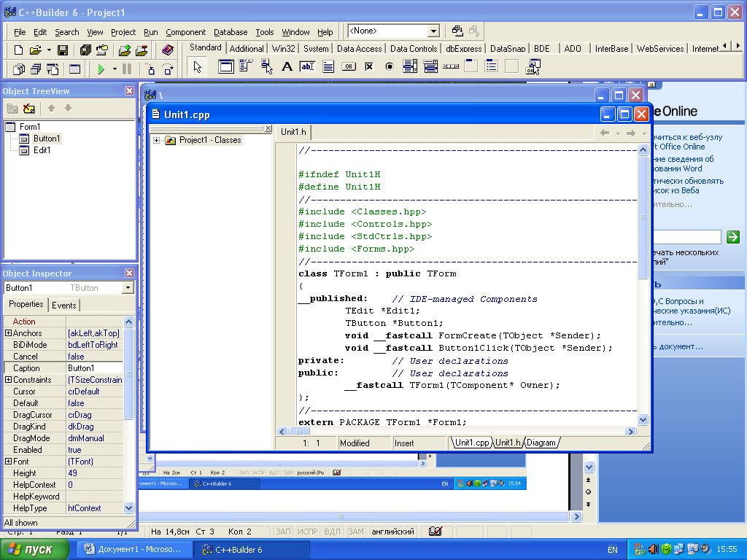Click the View Form toolbar icon

point(36,69)
